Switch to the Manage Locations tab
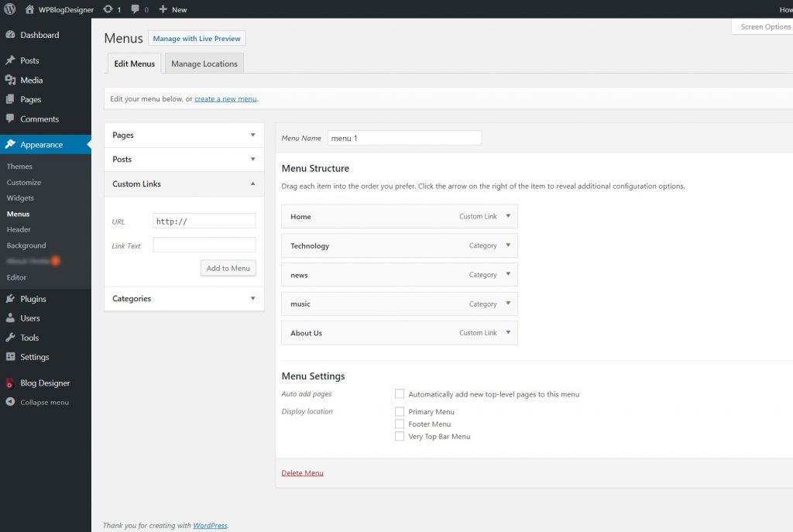793x532 pixels. [204, 63]
